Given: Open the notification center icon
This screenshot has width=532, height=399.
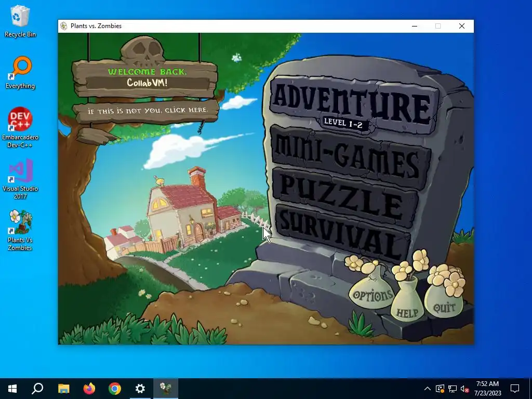Looking at the screenshot, I should coord(515,389).
